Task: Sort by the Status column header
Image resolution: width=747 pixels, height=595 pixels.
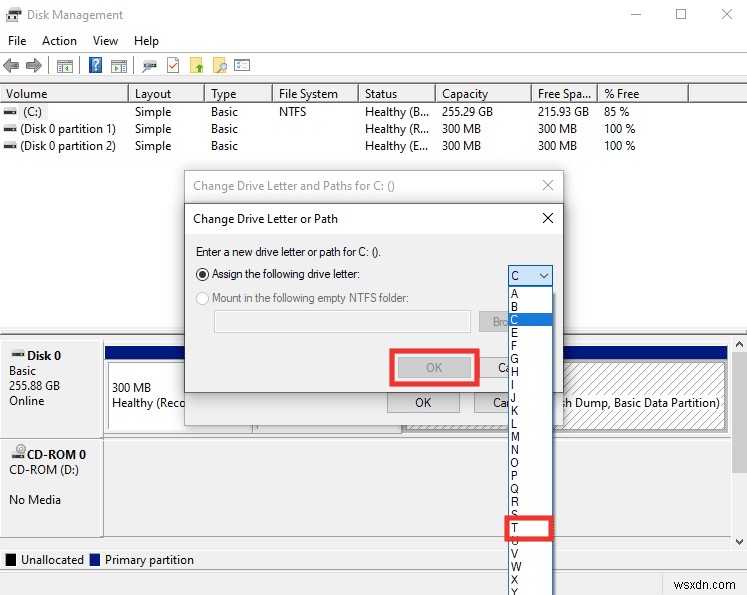Action: tap(397, 94)
